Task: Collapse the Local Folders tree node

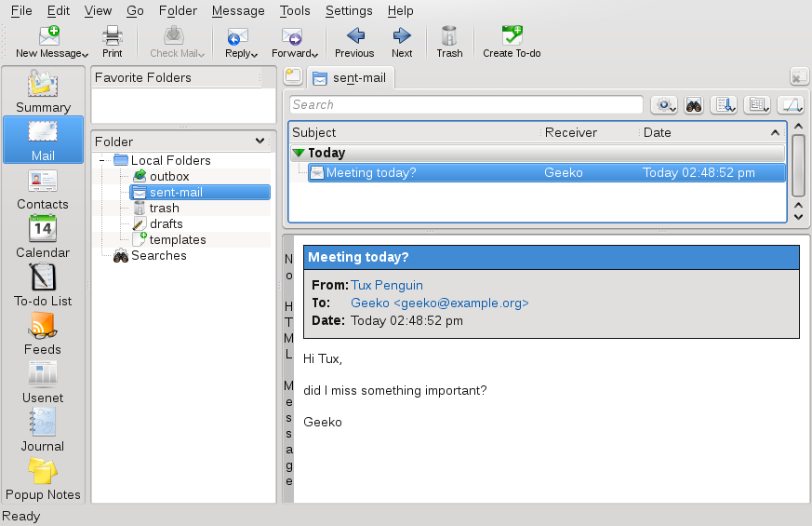Action: [102, 161]
